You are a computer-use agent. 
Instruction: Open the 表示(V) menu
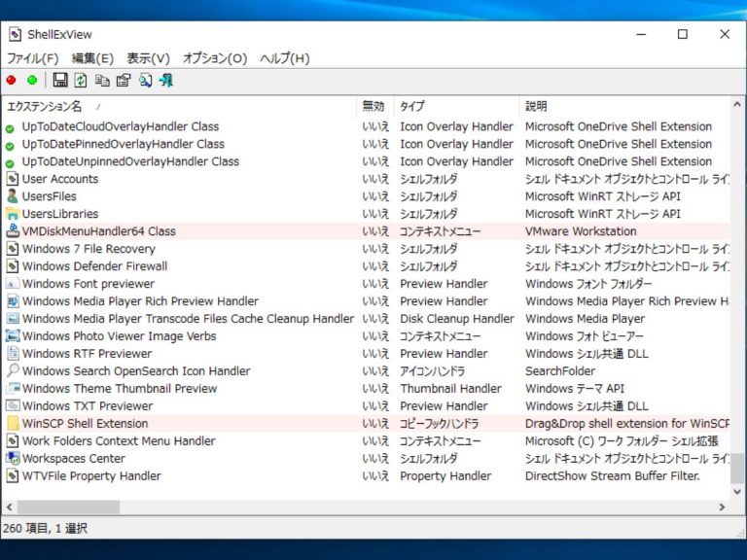coord(148,58)
